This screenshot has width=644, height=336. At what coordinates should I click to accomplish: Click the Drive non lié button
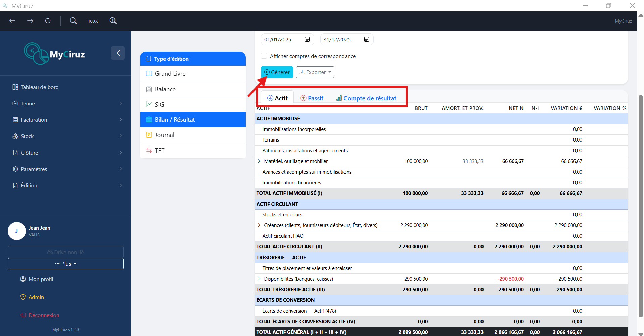pos(65,252)
